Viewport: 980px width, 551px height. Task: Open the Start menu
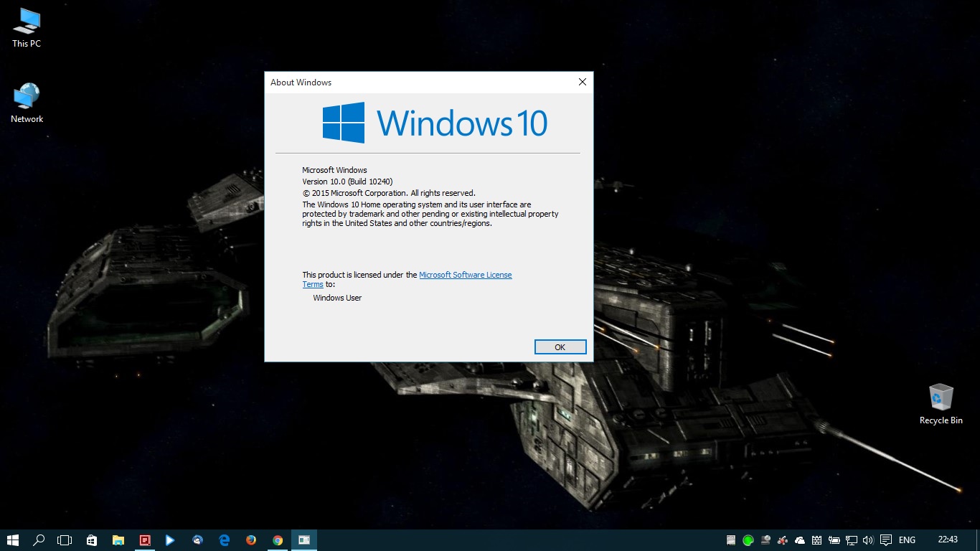13,540
